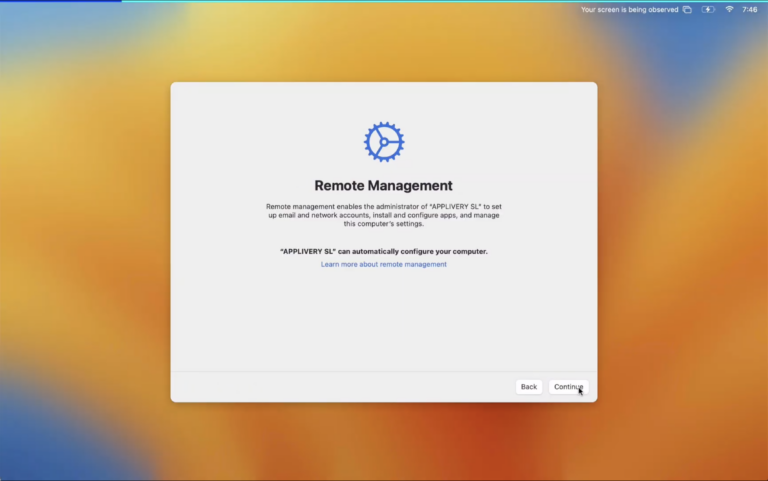Click the Remote Management gear icon

384,142
